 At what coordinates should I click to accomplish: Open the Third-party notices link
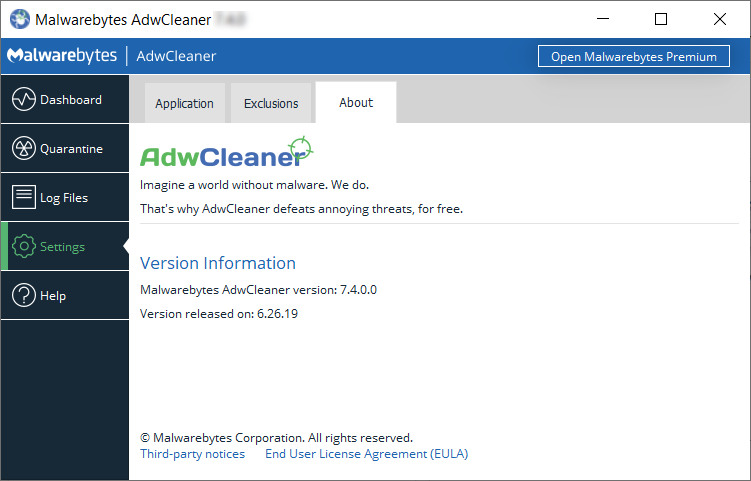(x=193, y=454)
